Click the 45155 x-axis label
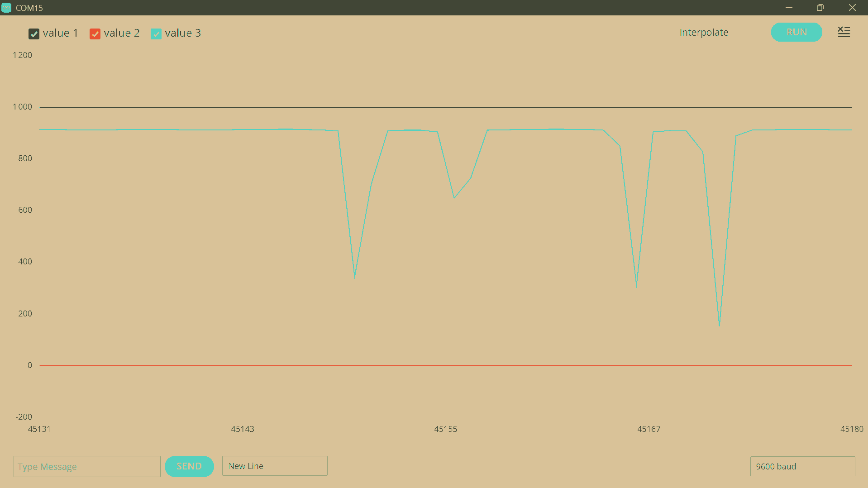The width and height of the screenshot is (868, 488). tap(446, 429)
